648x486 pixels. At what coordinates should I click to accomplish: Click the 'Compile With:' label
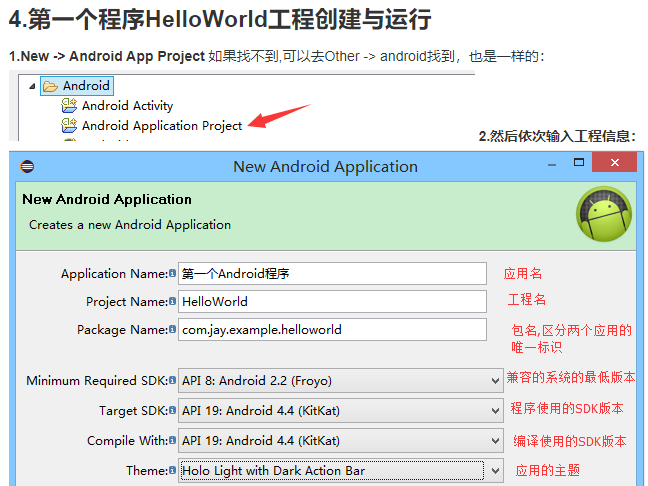[128, 441]
